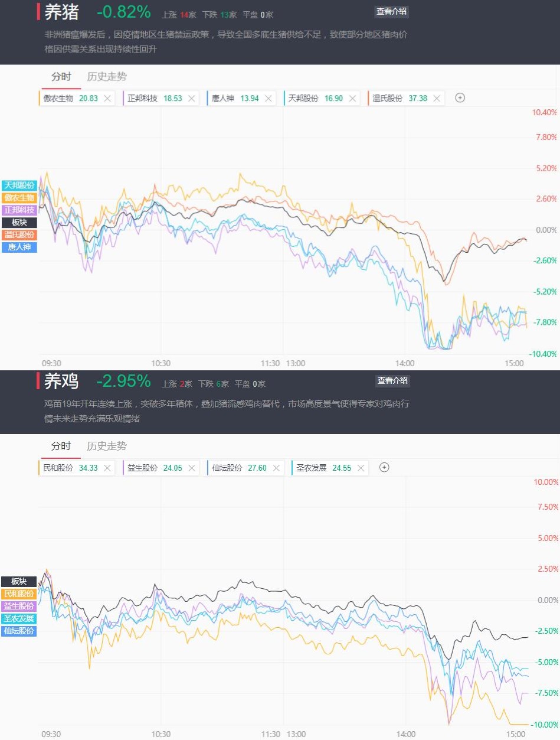
Task: Remove 唐人神 from comparison
Action: pyautogui.click(x=268, y=99)
